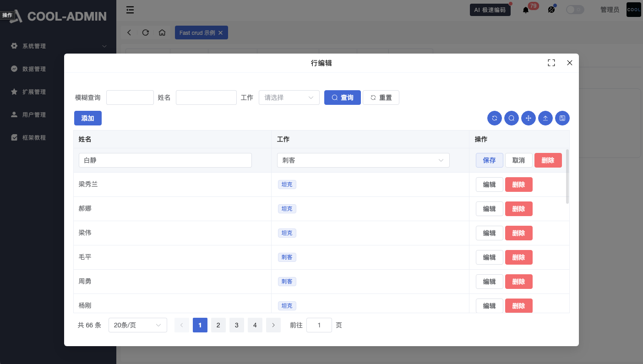The width and height of the screenshot is (643, 364).
Task: Toggle the dark mode switch
Action: (575, 10)
